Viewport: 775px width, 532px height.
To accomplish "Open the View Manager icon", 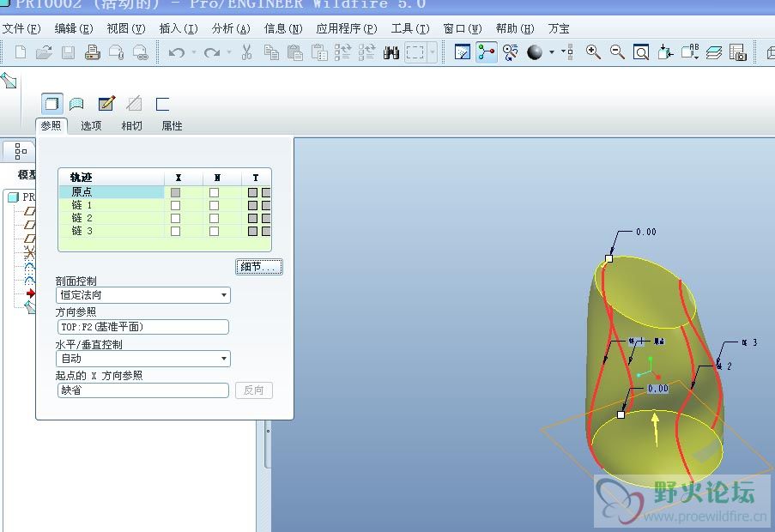I will [737, 51].
